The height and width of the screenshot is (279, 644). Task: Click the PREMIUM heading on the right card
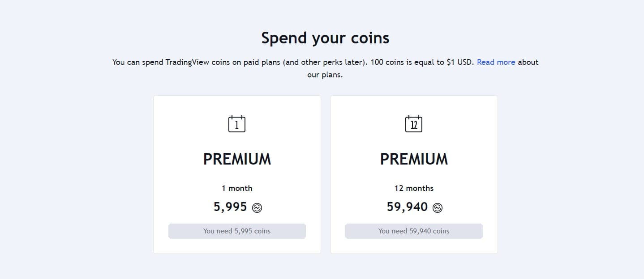pos(413,159)
